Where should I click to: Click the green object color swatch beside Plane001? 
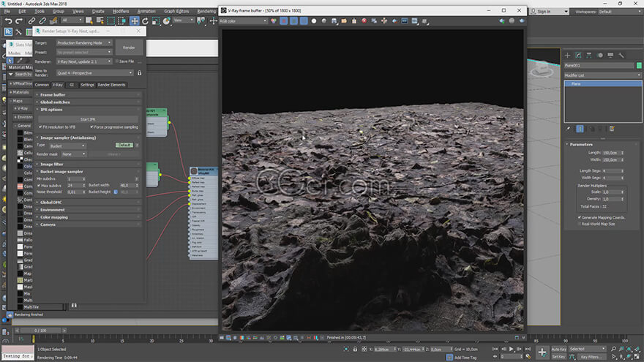[639, 65]
